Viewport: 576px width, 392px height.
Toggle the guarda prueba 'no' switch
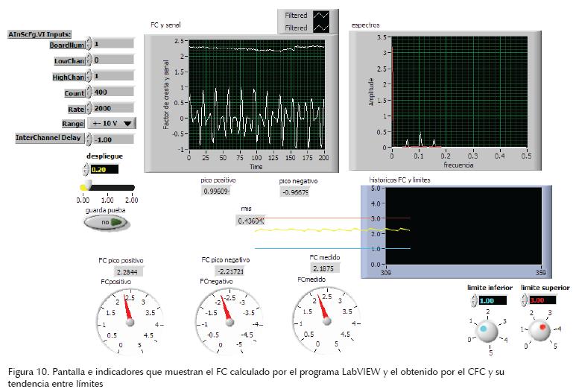(x=101, y=222)
